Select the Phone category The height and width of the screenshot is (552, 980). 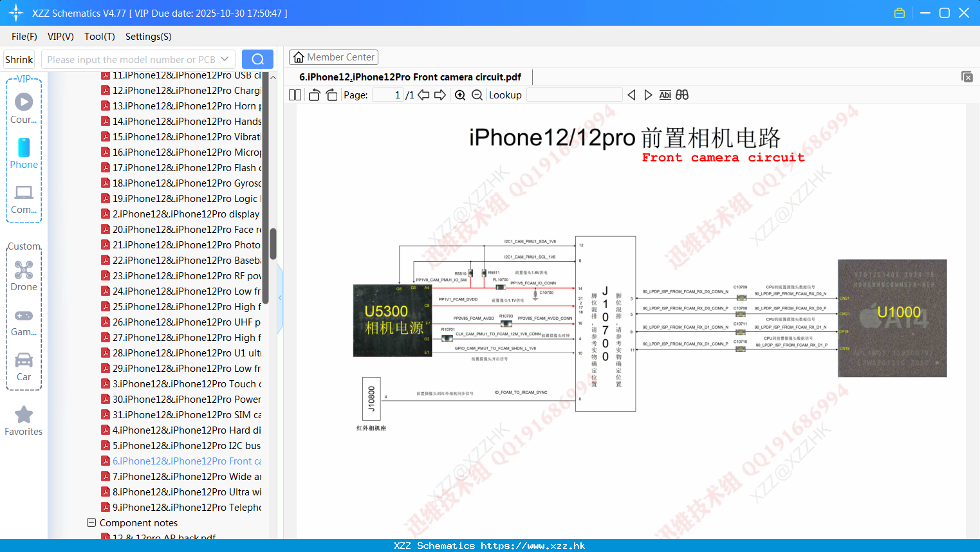[24, 154]
